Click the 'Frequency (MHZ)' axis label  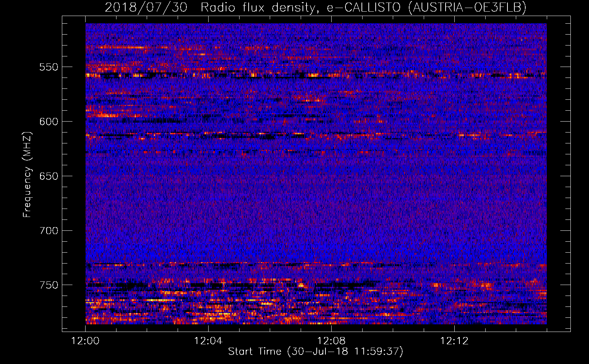pos(27,174)
